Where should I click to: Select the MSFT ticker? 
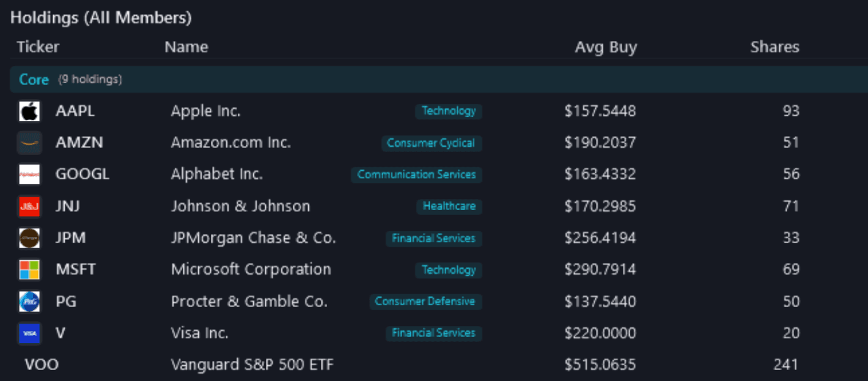point(76,270)
